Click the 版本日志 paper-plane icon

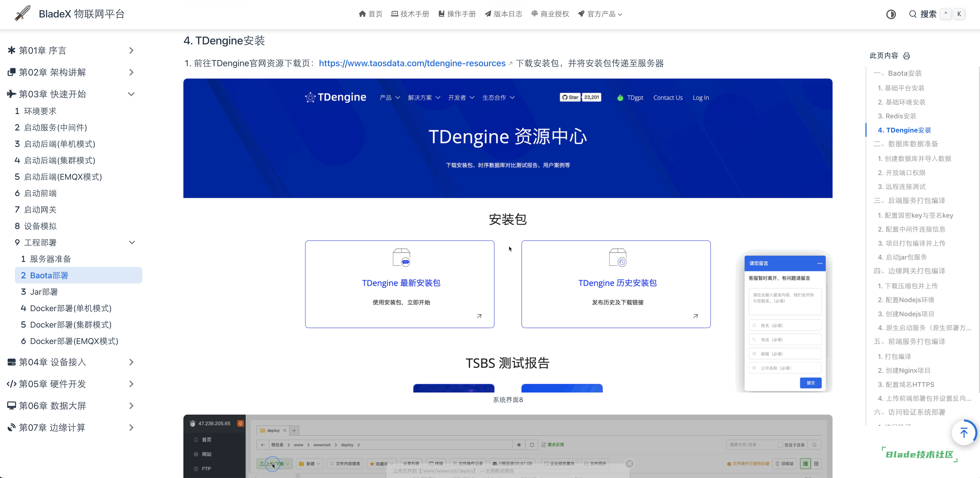tap(488, 14)
